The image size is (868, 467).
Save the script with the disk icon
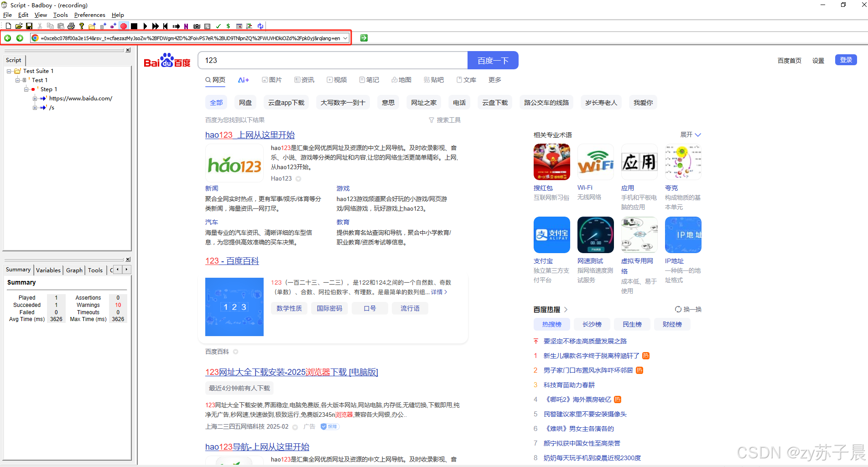29,26
